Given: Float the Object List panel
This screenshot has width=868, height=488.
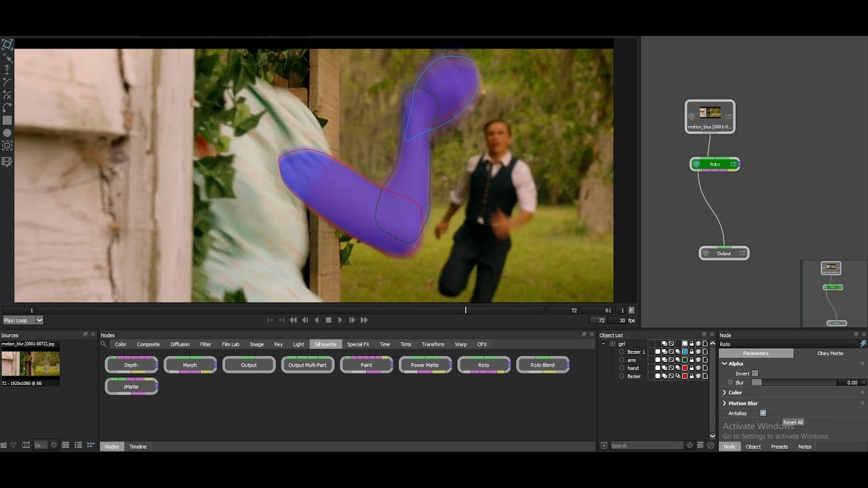Looking at the screenshot, I should [704, 335].
